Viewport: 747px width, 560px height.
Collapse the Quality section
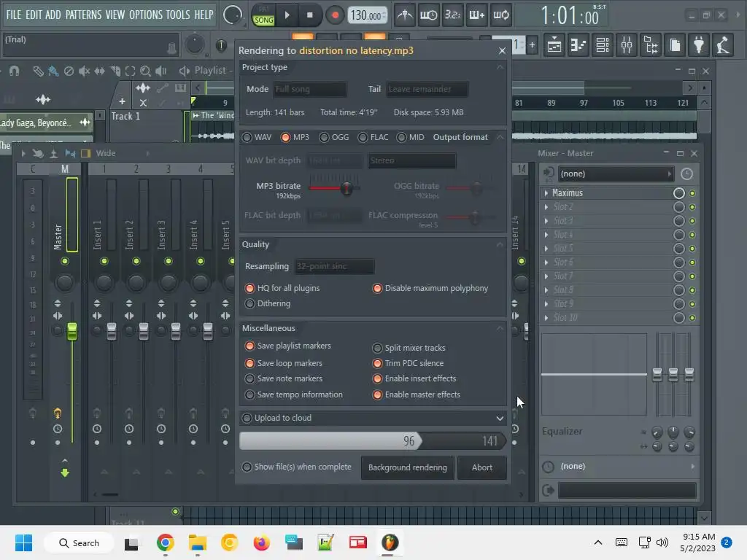point(500,244)
